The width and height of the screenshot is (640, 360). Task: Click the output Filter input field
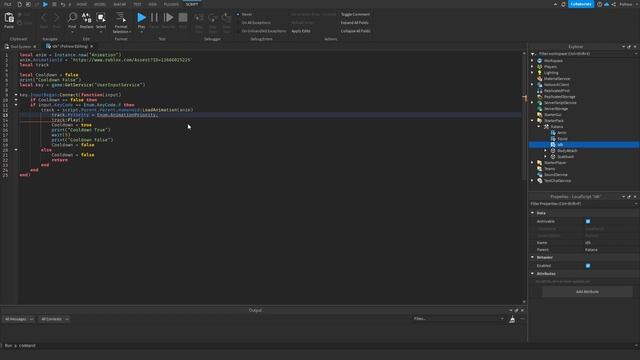point(458,319)
